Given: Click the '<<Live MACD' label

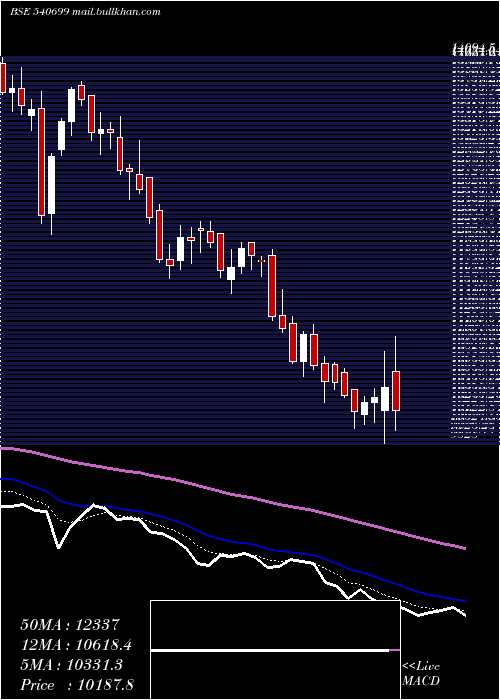Looking at the screenshot, I should [x=421, y=674].
